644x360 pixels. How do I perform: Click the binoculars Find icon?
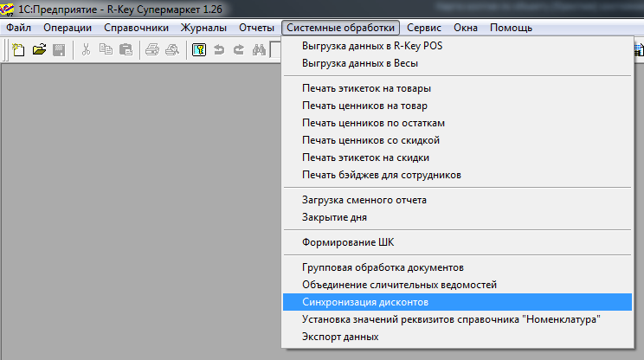(258, 50)
